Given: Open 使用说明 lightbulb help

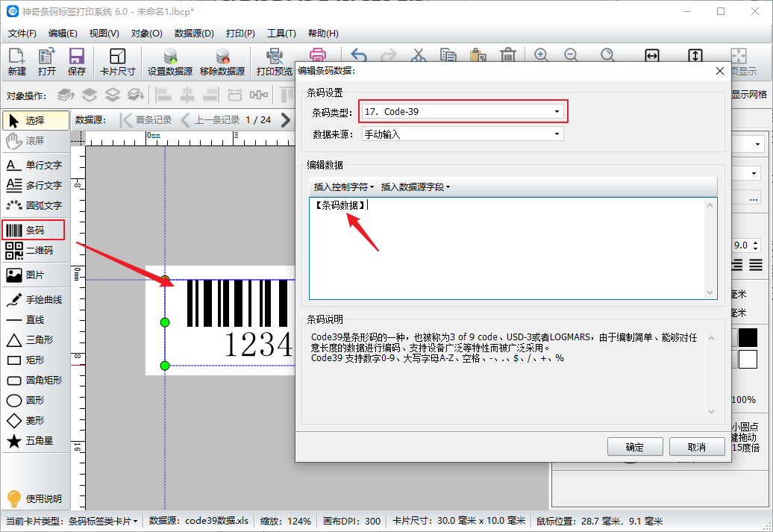Looking at the screenshot, I should [x=34, y=498].
